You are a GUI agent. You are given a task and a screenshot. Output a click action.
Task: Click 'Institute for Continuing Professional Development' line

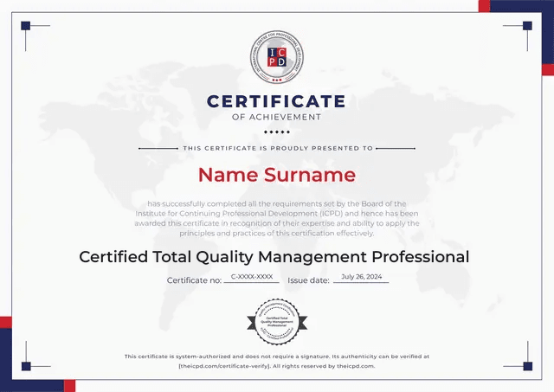pyautogui.click(x=277, y=214)
